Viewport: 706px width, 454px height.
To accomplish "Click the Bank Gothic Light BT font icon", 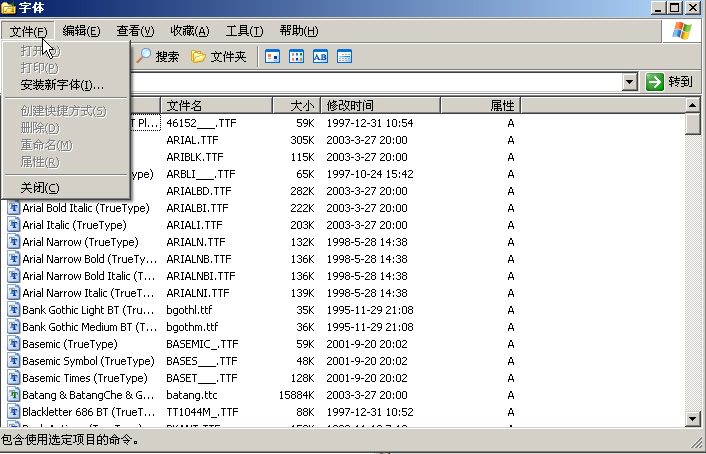I will 14,310.
